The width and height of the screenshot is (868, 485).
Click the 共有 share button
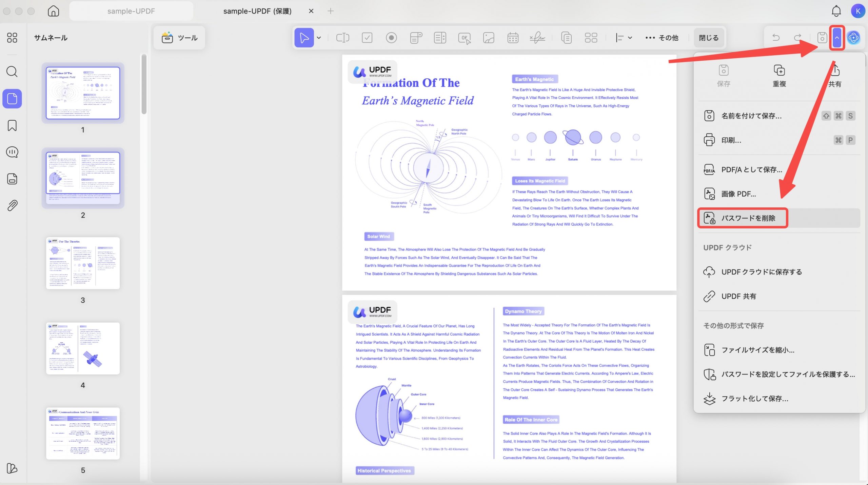coord(834,76)
